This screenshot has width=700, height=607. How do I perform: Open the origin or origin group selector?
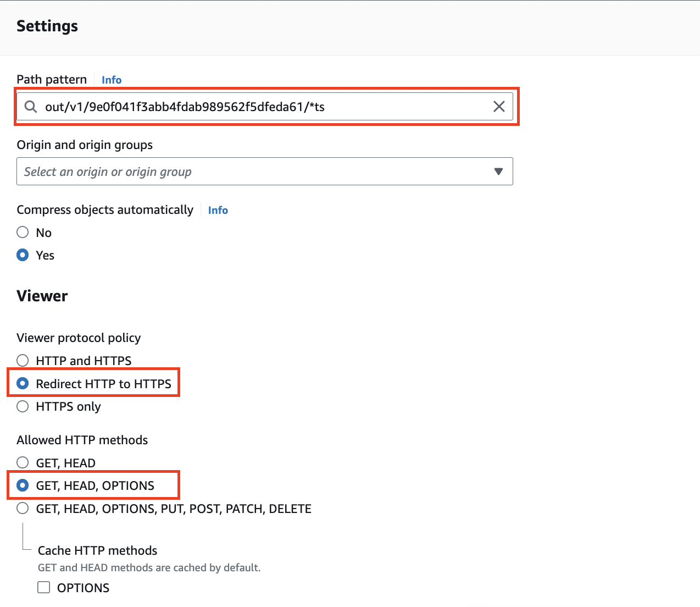pyautogui.click(x=258, y=172)
